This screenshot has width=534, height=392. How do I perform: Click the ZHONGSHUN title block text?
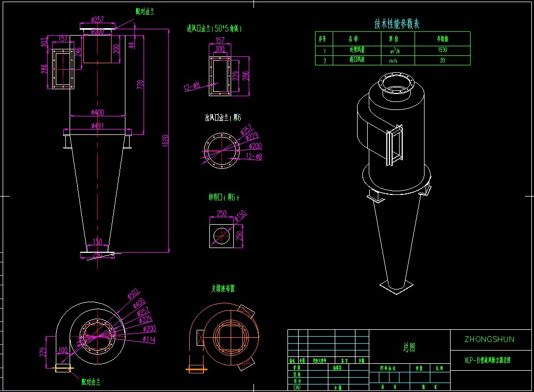coord(489,339)
